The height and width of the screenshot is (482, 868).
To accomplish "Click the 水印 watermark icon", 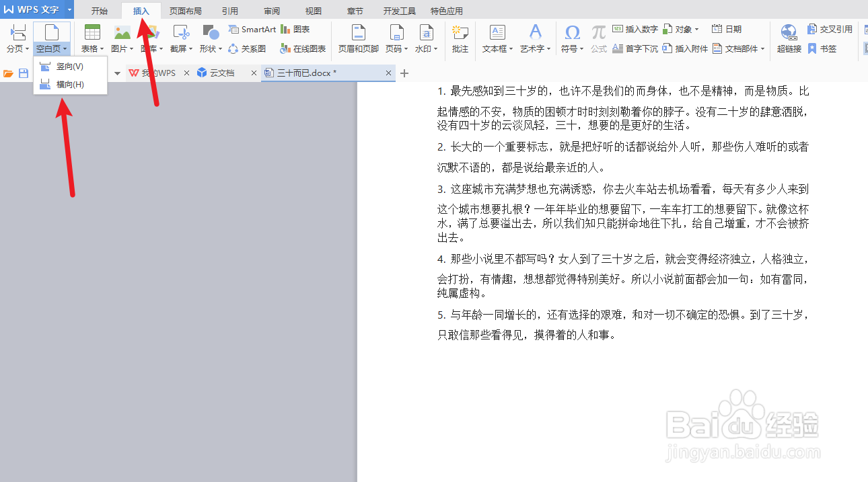I will (x=426, y=32).
